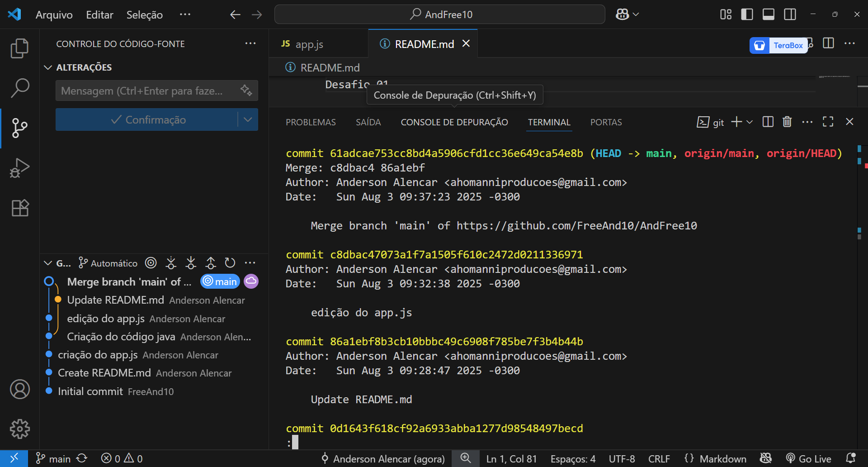The image size is (868, 467).
Task: Open the Editar menu
Action: [x=99, y=14]
